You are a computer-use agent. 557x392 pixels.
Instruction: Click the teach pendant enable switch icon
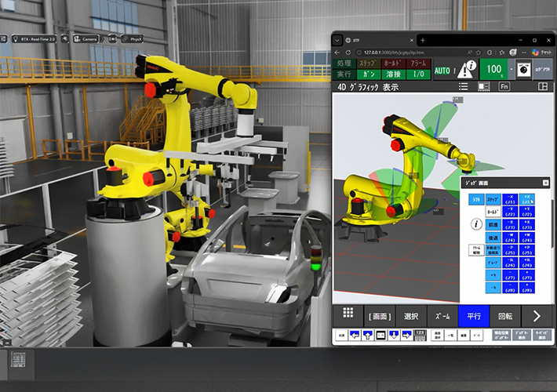523,69
